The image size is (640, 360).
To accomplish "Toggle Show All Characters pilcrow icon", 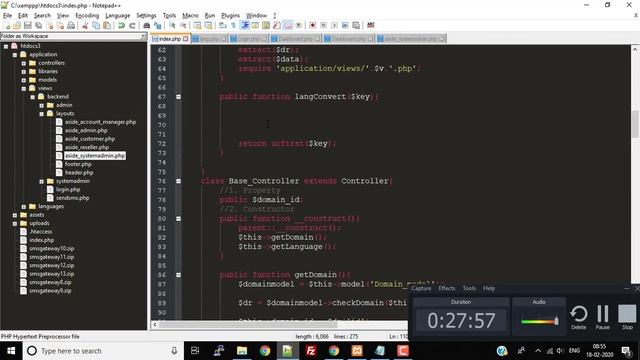I will (x=233, y=25).
